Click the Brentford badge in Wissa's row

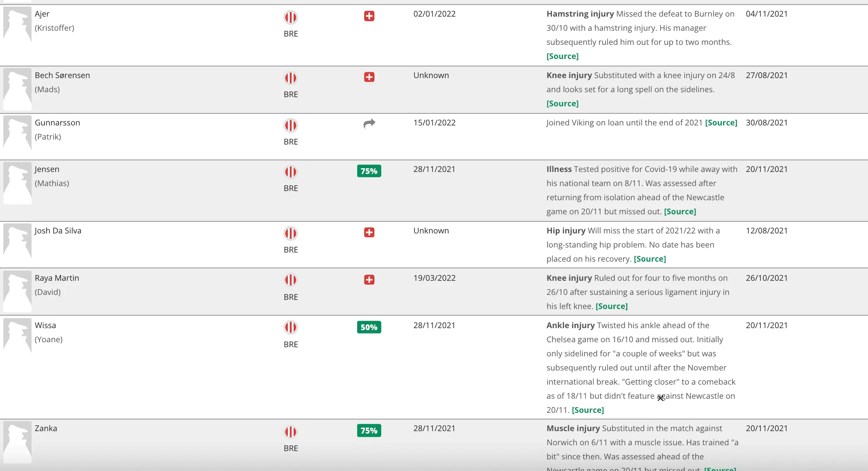pos(291,328)
